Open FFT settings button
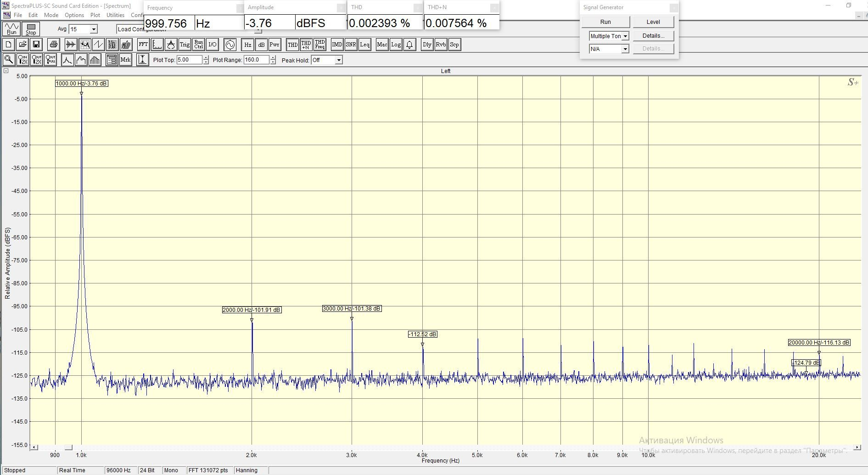This screenshot has width=868, height=475. point(143,45)
